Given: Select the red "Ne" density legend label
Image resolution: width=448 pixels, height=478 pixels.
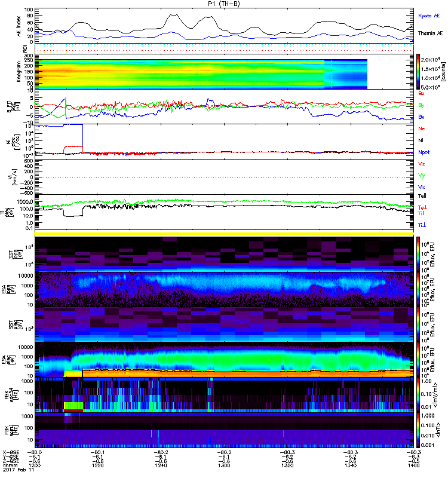Looking at the screenshot, I should click(421, 128).
